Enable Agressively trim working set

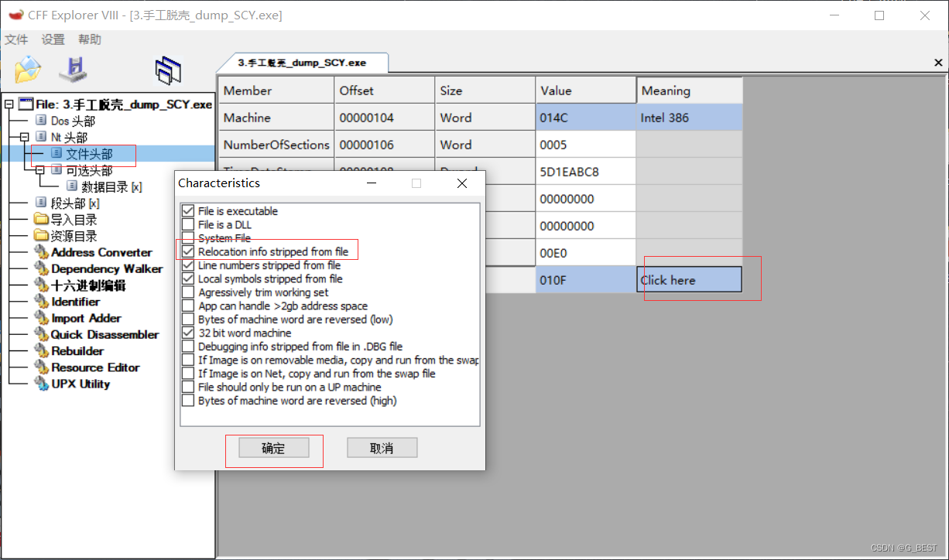(187, 292)
